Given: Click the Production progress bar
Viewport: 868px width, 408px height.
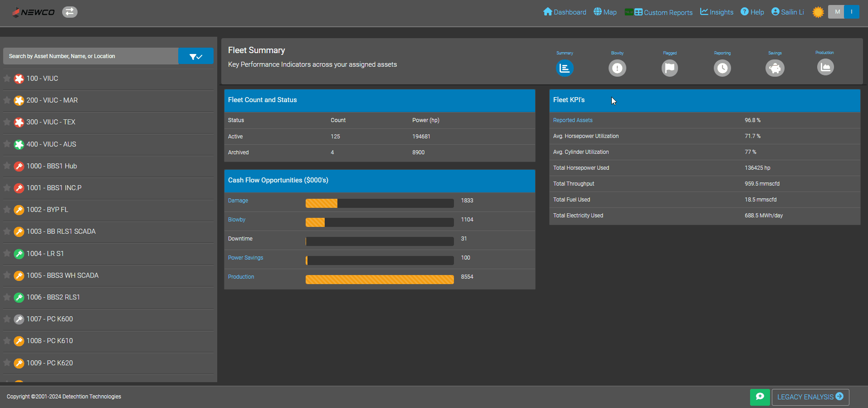Looking at the screenshot, I should 380,280.
